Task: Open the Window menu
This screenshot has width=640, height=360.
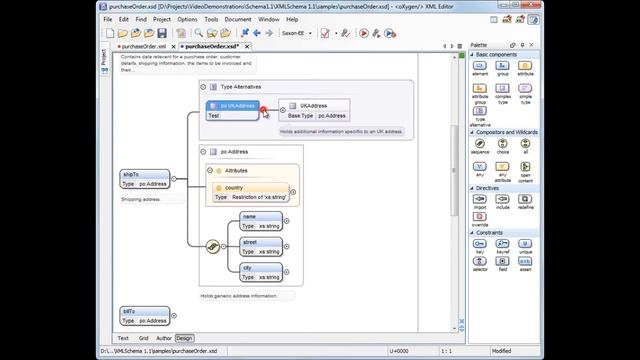Action: [269, 19]
